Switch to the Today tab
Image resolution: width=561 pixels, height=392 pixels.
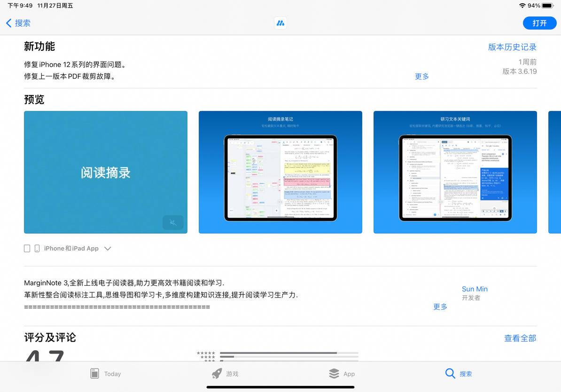coord(106,374)
